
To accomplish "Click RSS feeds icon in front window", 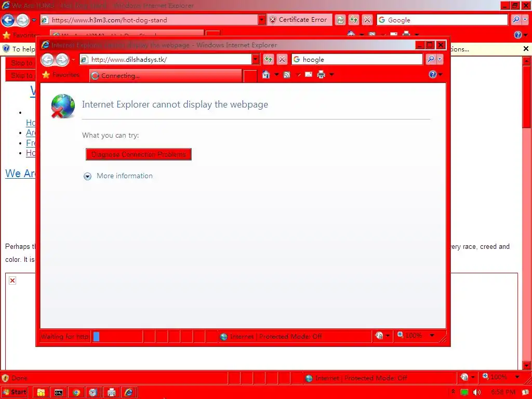I will tap(287, 75).
